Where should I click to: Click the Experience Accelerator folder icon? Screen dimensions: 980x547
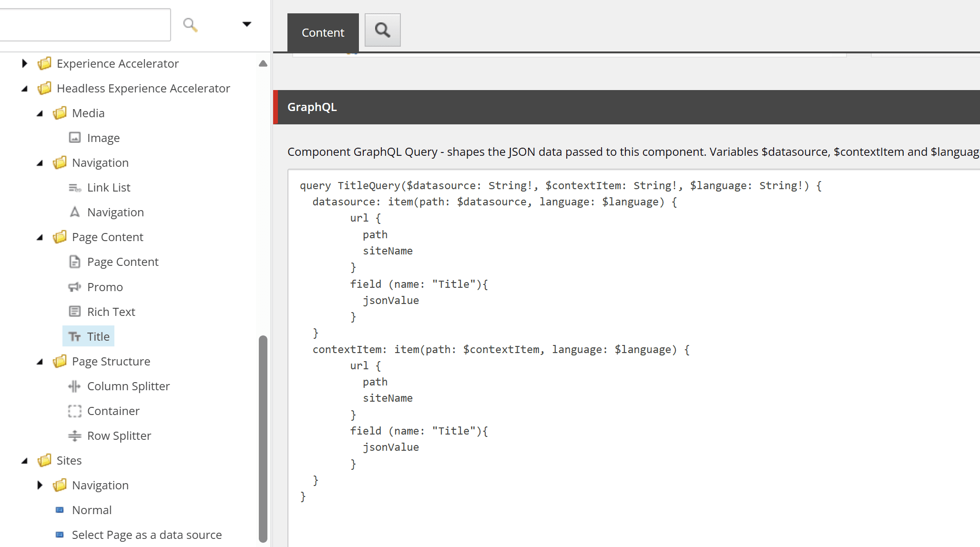coord(45,63)
